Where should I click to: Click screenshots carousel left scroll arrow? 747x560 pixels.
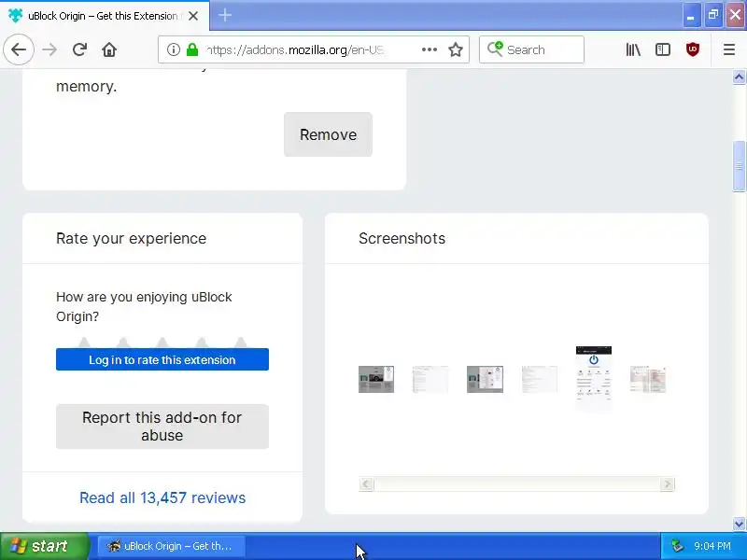coord(366,483)
